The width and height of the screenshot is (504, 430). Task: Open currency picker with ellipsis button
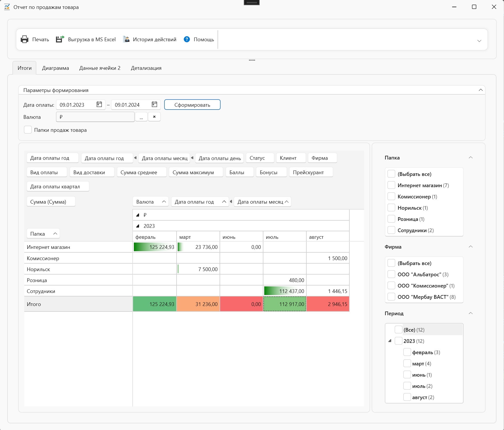[141, 117]
